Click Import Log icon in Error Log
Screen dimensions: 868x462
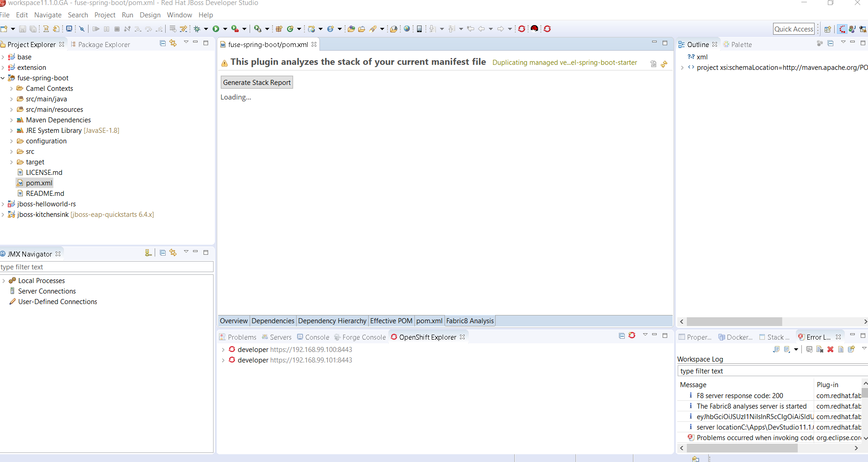(x=787, y=349)
